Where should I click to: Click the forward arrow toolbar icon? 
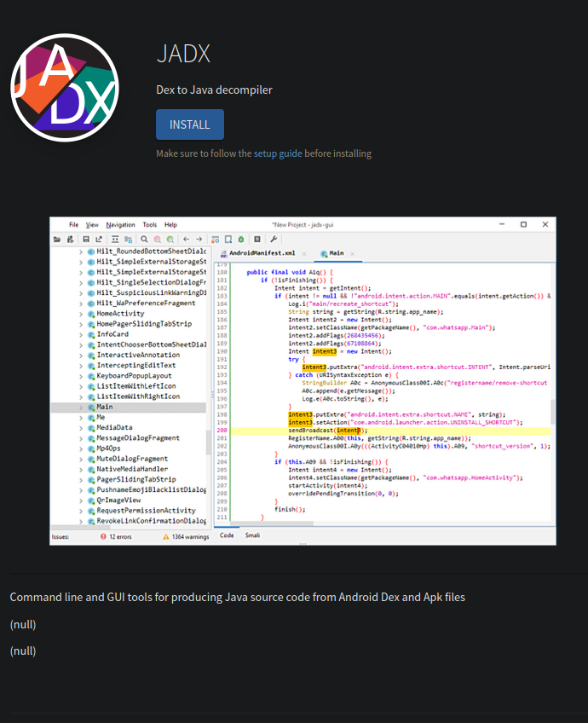point(199,240)
